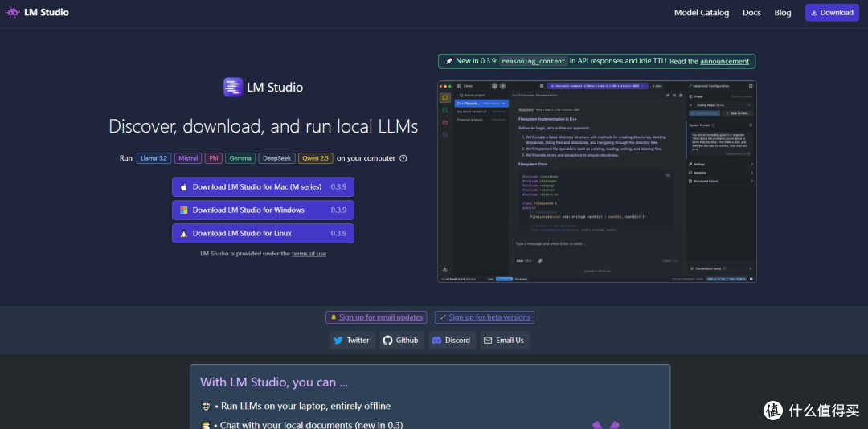
Task: Select the DeepSeek model tag
Action: click(276, 158)
